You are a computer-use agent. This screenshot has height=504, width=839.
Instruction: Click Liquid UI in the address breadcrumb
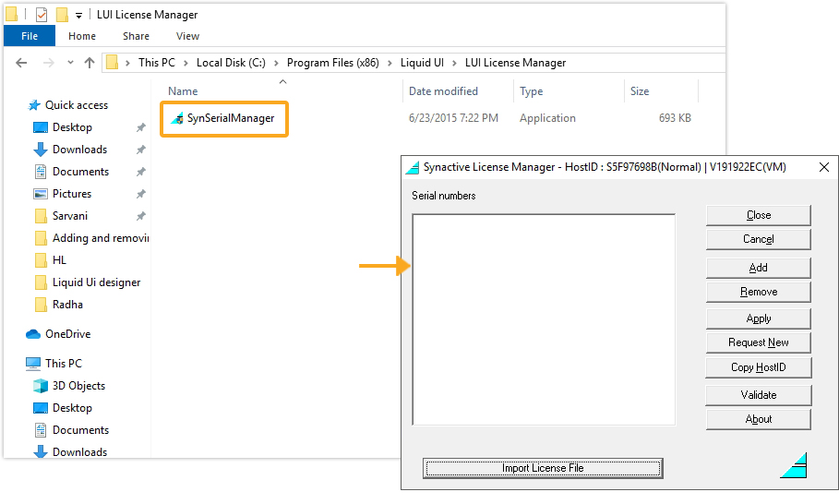[422, 63]
